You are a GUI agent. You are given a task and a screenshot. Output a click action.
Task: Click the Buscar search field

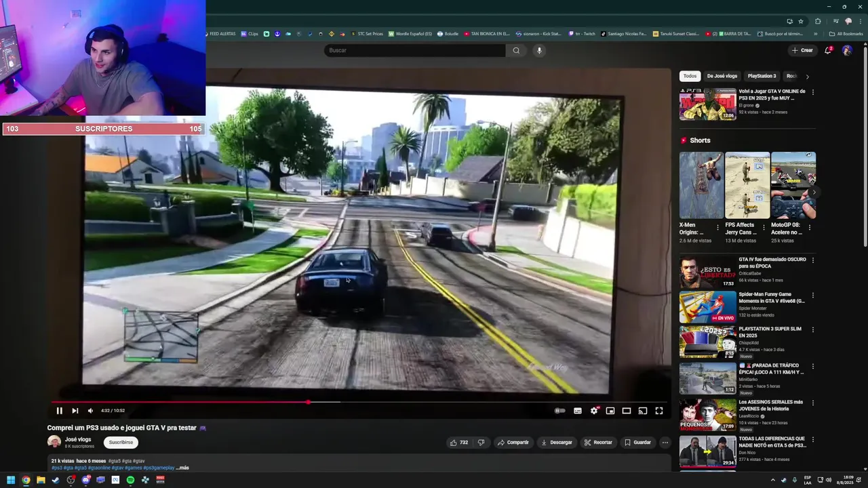[x=415, y=50]
